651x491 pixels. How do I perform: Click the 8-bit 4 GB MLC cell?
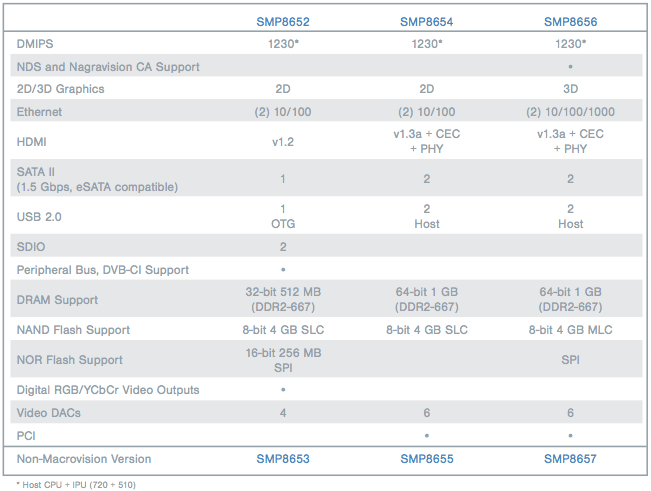click(570, 330)
